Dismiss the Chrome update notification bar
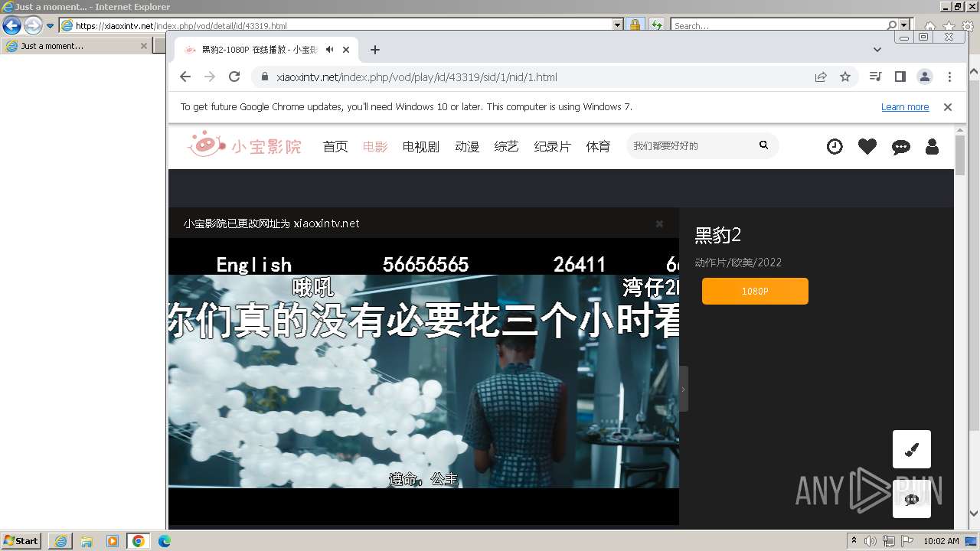980x551 pixels. (948, 107)
